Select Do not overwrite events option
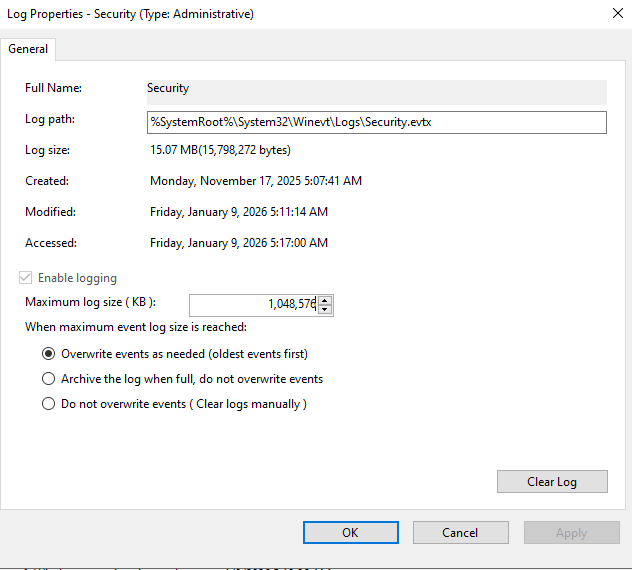The image size is (632, 570). click(48, 404)
